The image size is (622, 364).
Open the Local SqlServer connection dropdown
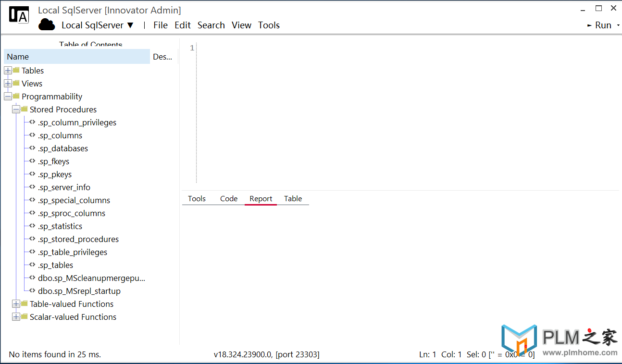point(98,25)
